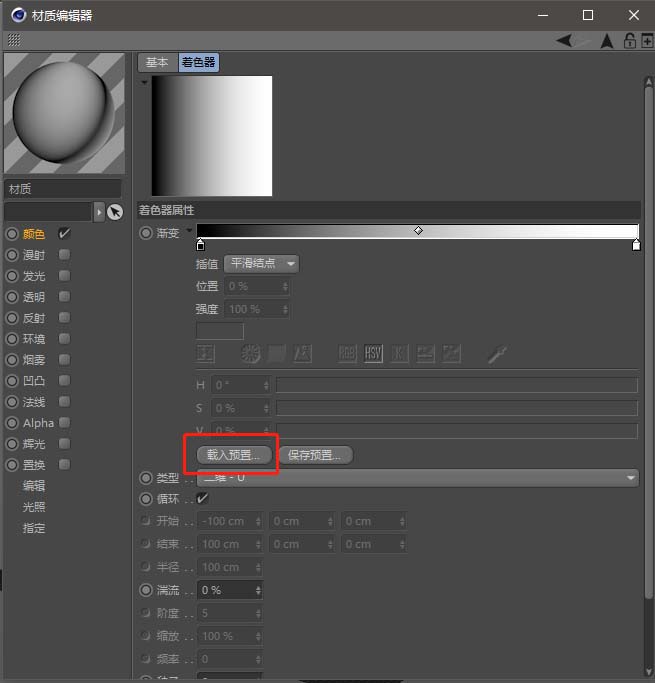
Task: Switch to Kelvin K color mode
Action: click(399, 354)
